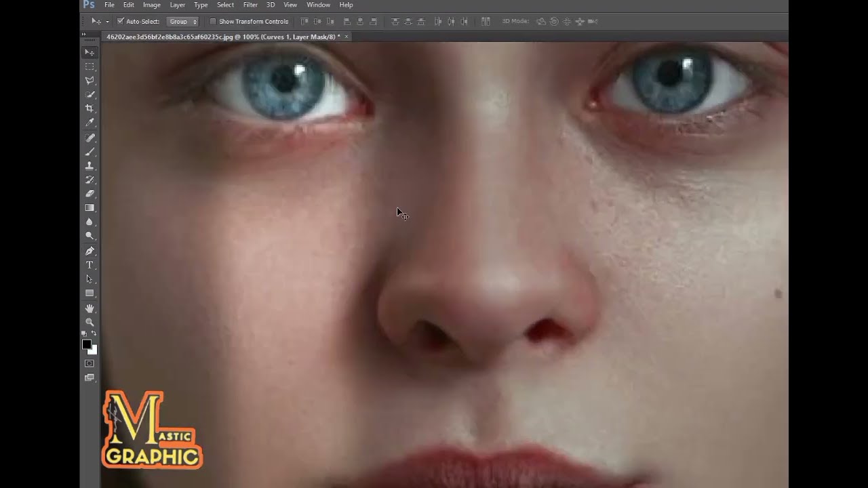Viewport: 868px width, 488px height.
Task: Distribute vertical centers of layers
Action: point(408,22)
